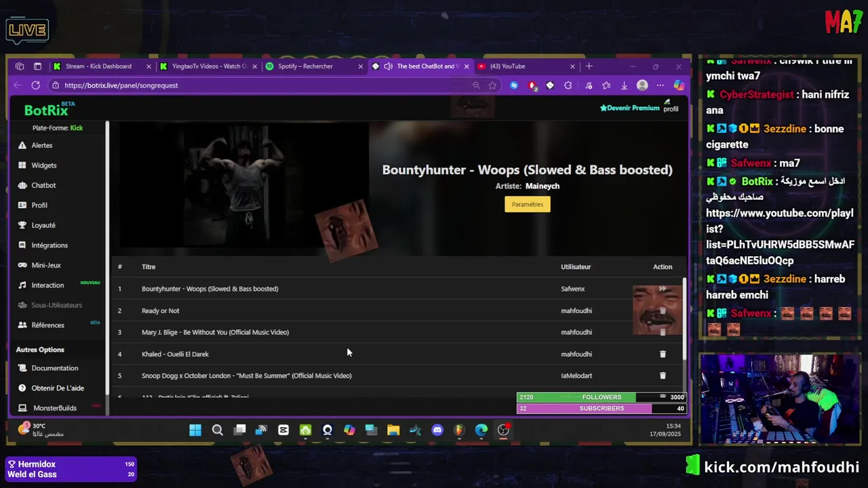Select the Bountyhunter - Woops row title
The width and height of the screenshot is (868, 488).
click(210, 289)
